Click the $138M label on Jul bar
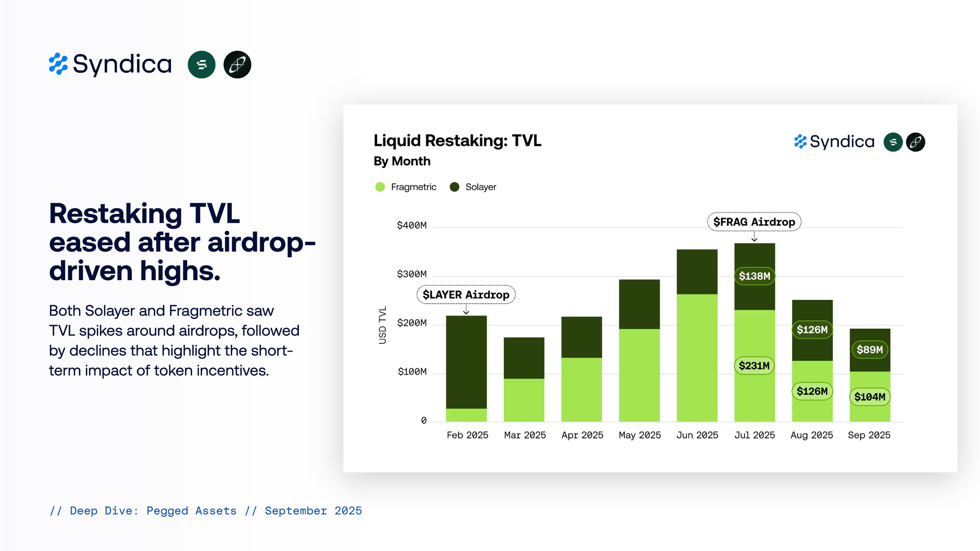The width and height of the screenshot is (980, 551). coord(754,276)
